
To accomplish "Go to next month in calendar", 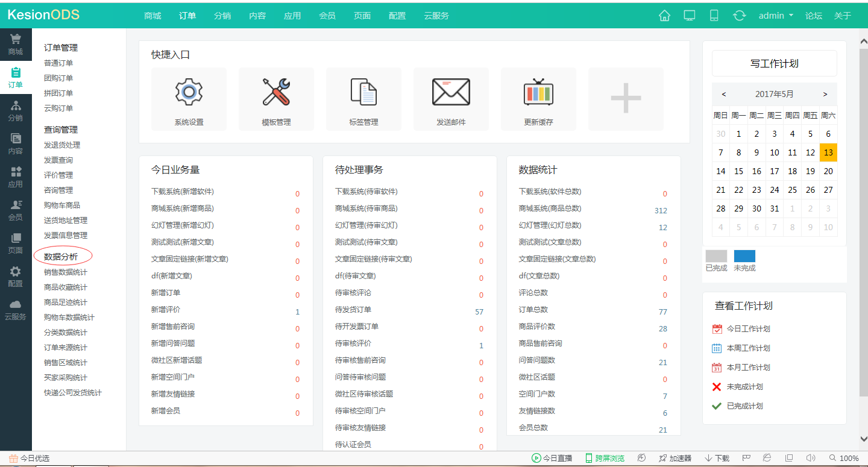I will click(x=825, y=94).
